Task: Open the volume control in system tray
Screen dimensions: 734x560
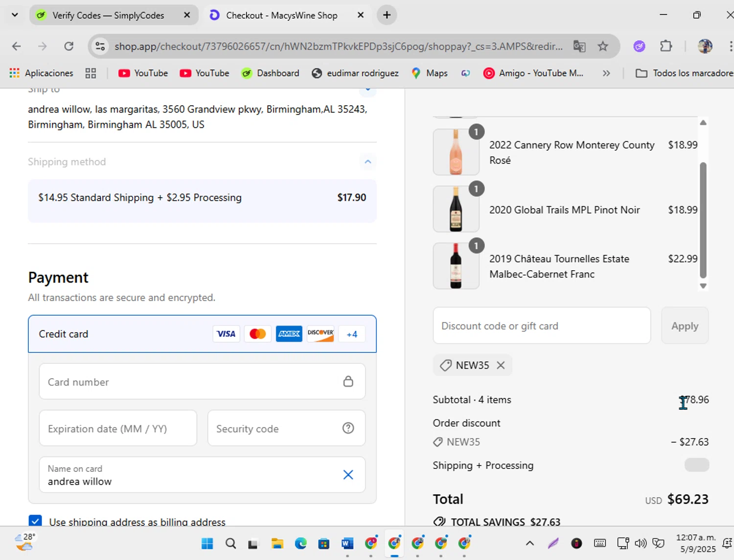Action: pyautogui.click(x=641, y=543)
